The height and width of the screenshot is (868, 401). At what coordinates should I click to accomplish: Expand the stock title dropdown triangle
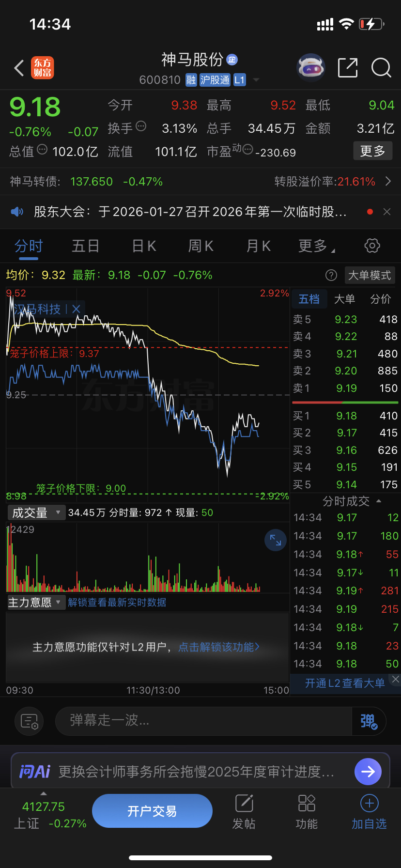point(256,80)
